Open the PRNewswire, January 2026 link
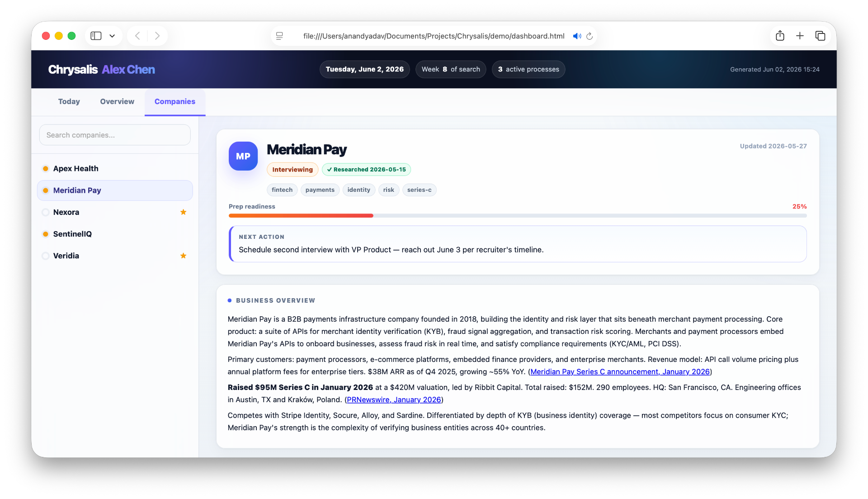The width and height of the screenshot is (868, 499). [x=394, y=399]
